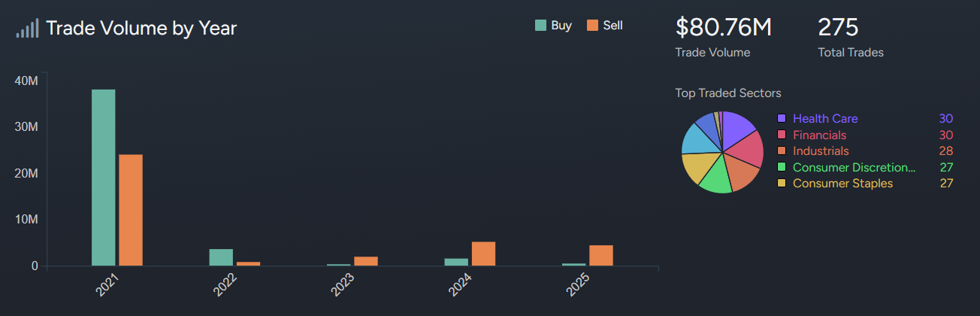The image size is (980, 316).
Task: Click the Top Traded Sectors pie chart
Action: [722, 152]
